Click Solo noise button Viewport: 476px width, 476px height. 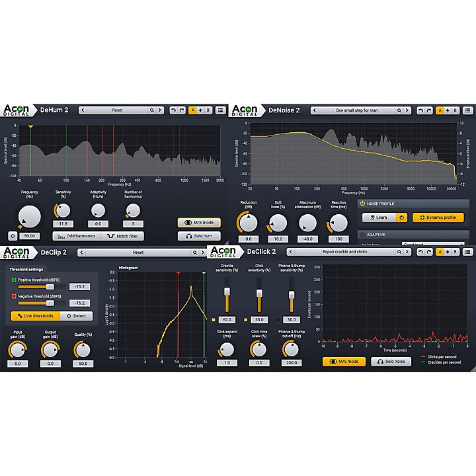391,362
